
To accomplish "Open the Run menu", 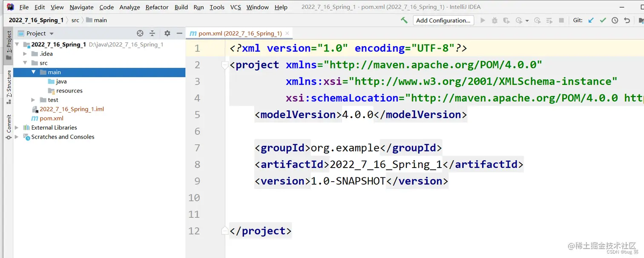I will pos(198,7).
